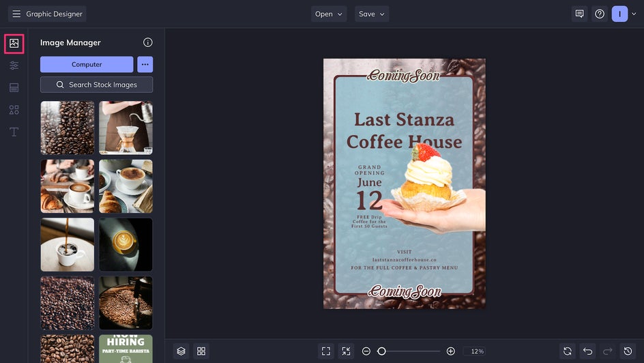Viewport: 644px width, 363px height.
Task: Open the Templates sidebar icon
Action: tap(14, 87)
